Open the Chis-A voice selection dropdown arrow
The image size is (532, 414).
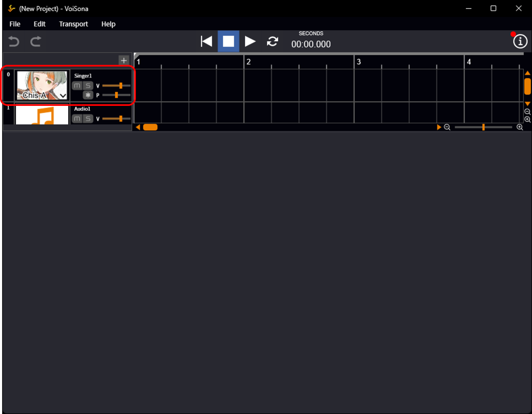63,96
